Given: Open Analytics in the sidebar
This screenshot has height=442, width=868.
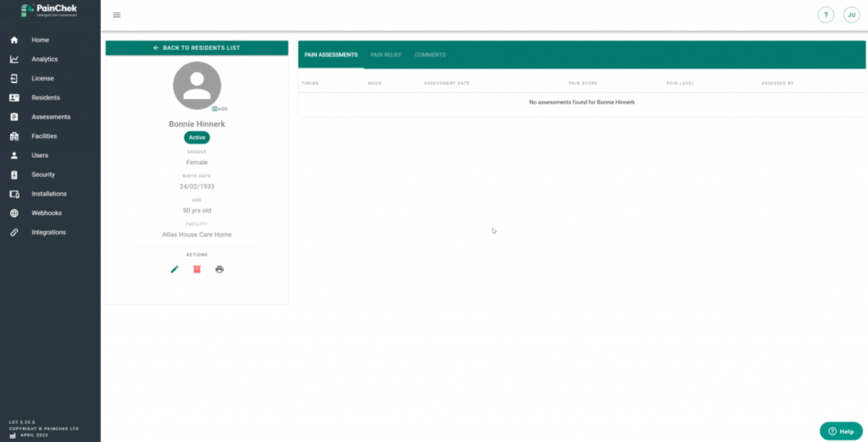Looking at the screenshot, I should pos(44,59).
